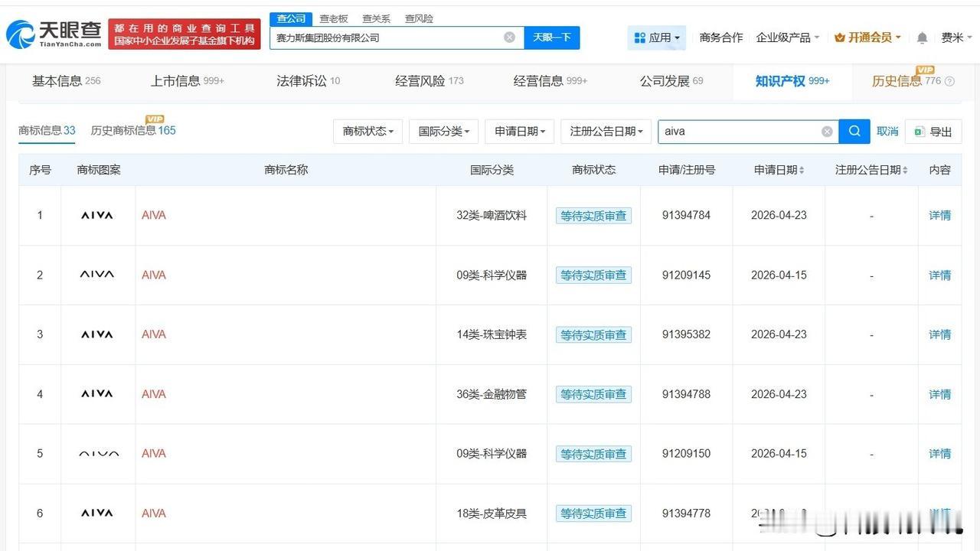Open the 商务合作 link

tap(721, 37)
